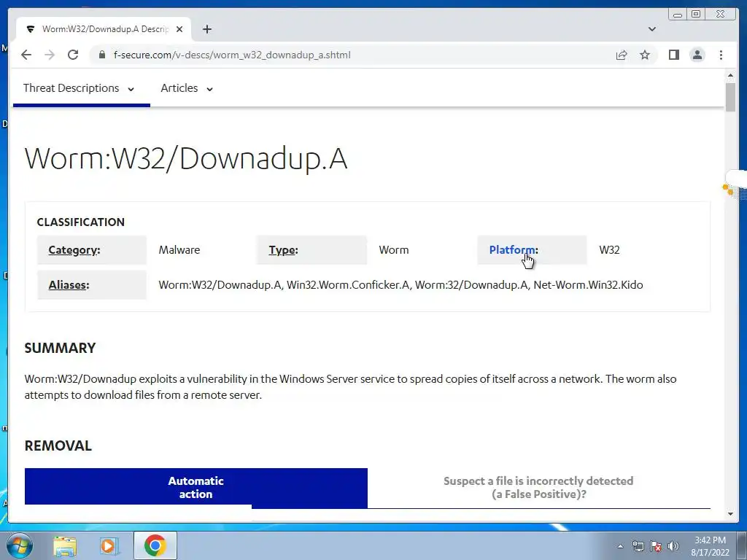The width and height of the screenshot is (747, 560).
Task: Restore down the Chrome window
Action: 695,15
